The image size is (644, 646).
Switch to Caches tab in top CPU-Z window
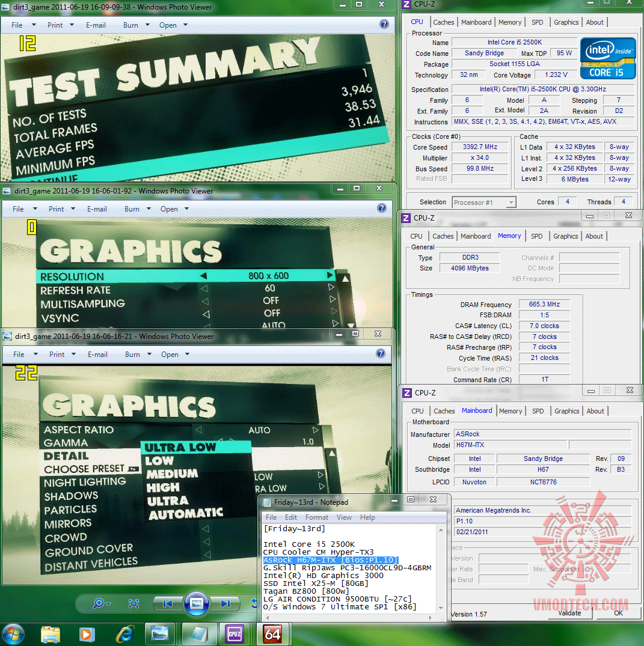443,22
